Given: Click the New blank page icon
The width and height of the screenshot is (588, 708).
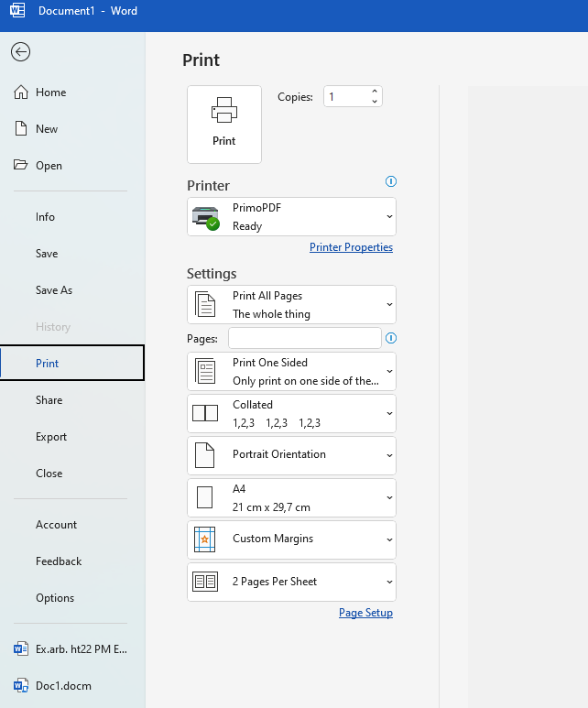Looking at the screenshot, I should pos(21,129).
